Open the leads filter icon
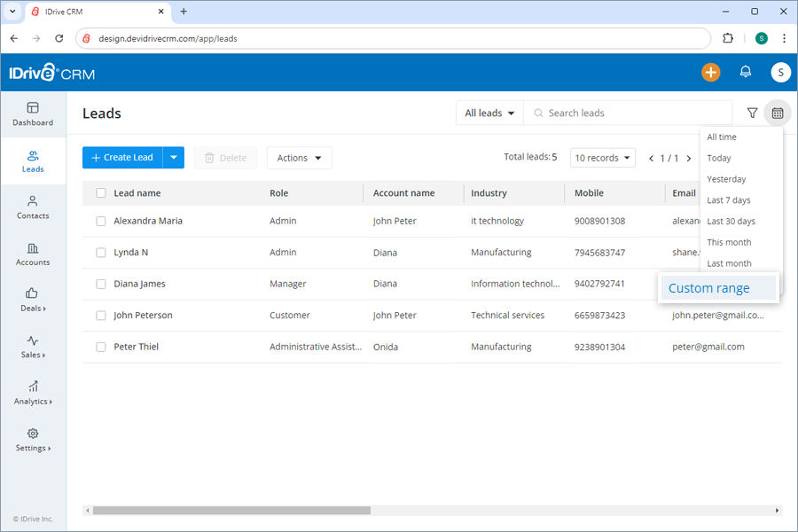Screen dimensions: 798x532 (x=752, y=113)
